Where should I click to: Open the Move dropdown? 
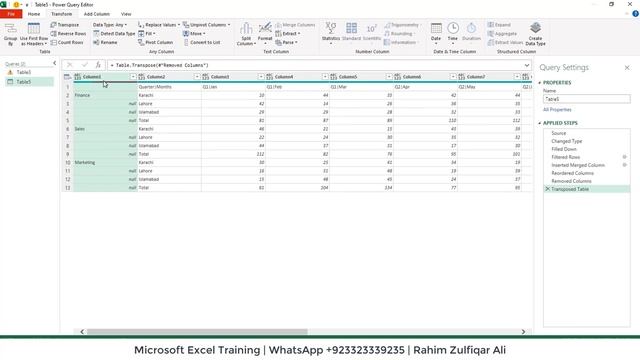[194, 33]
